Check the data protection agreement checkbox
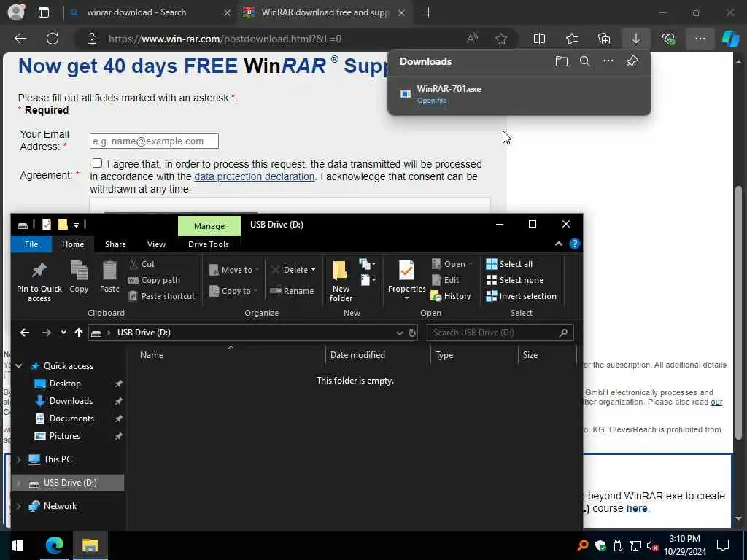The image size is (747, 560). pyautogui.click(x=97, y=163)
